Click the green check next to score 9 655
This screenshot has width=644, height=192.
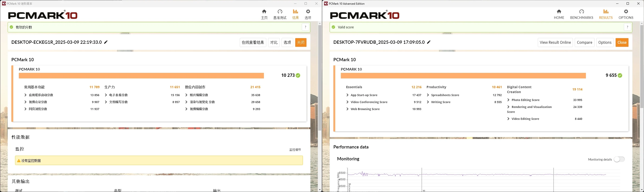tap(620, 75)
